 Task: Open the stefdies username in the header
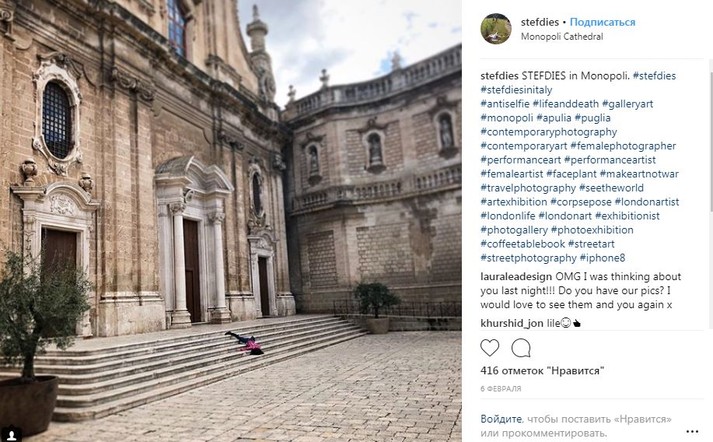(x=540, y=22)
